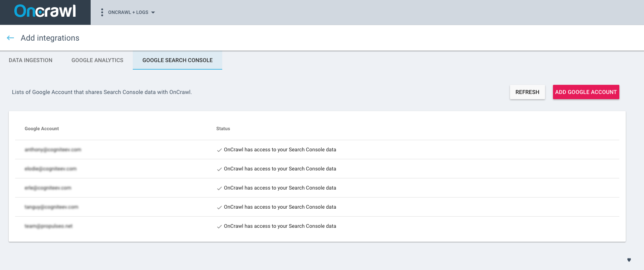The image size is (644, 270).
Task: Select the anthony account email row
Action: (317, 150)
